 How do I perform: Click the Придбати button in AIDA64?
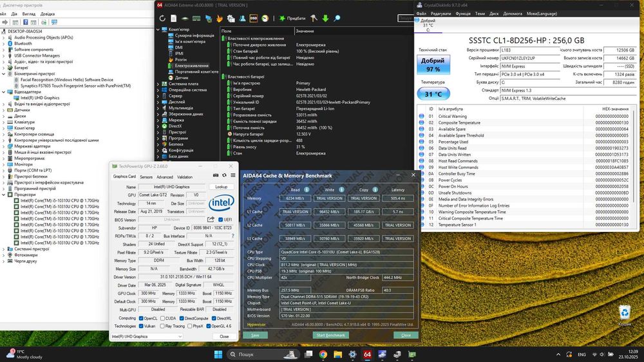click(292, 18)
